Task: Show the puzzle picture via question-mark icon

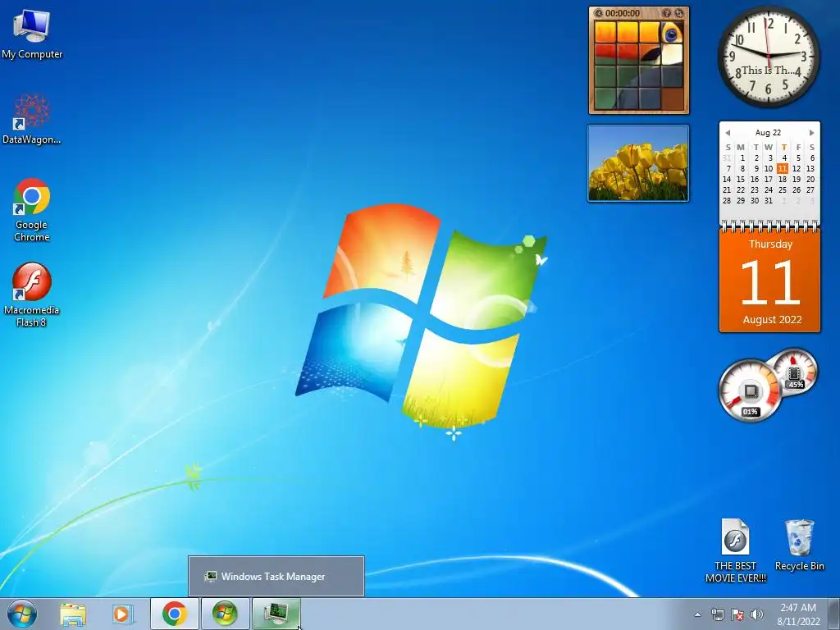Action: point(666,13)
